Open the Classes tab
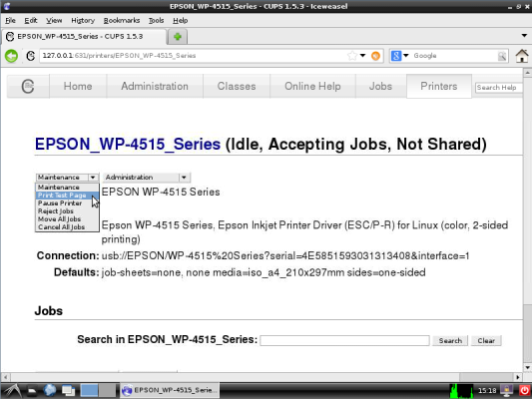The height and width of the screenshot is (399, 532). tap(237, 86)
